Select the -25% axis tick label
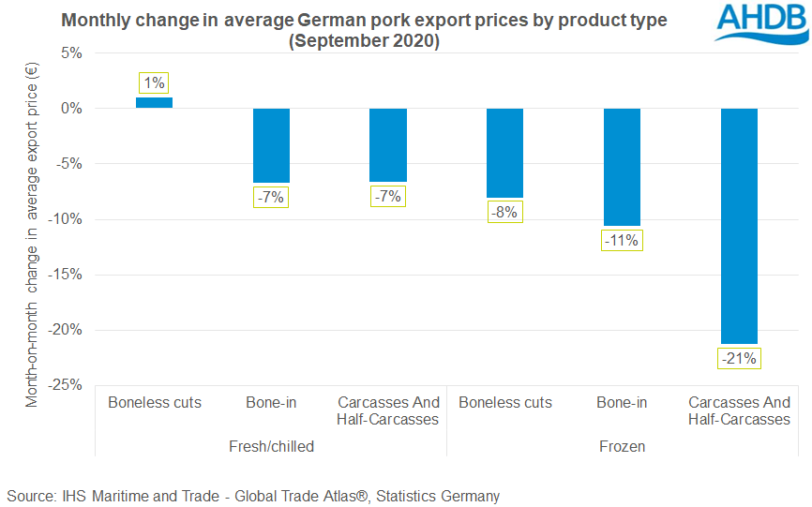The height and width of the screenshot is (507, 812). point(65,385)
